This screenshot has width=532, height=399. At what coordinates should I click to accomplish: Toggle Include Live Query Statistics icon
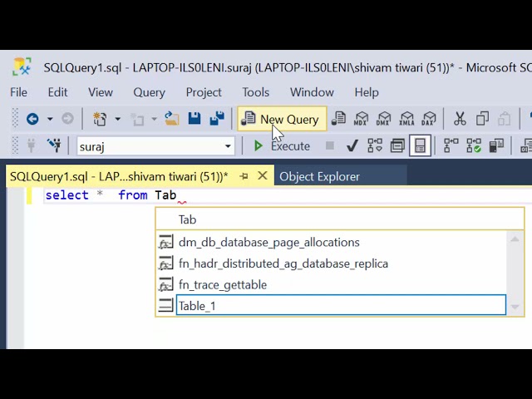coord(474,146)
